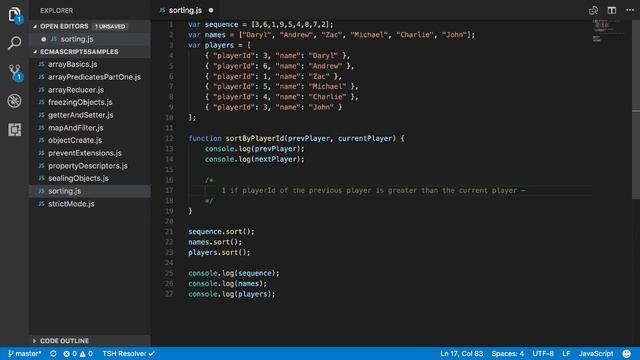
Task: Open Ln 17, Col 83 go-to-line
Action: point(461,353)
